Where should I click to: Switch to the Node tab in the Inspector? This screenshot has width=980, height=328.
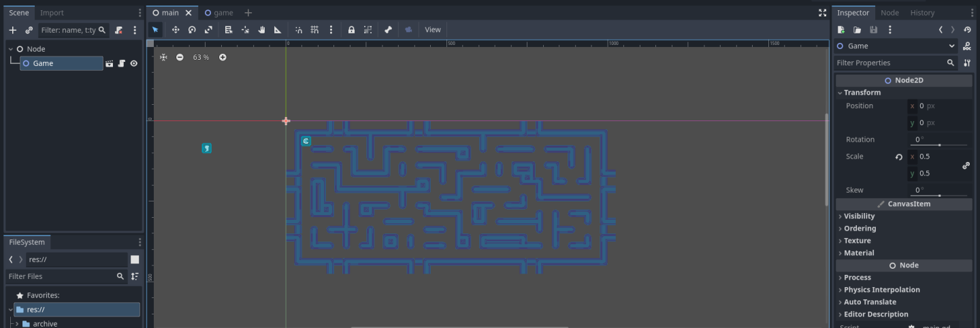tap(889, 13)
